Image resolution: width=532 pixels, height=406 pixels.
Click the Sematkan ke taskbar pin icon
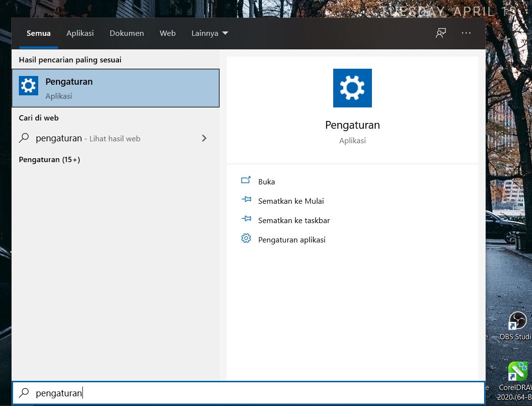coord(246,219)
